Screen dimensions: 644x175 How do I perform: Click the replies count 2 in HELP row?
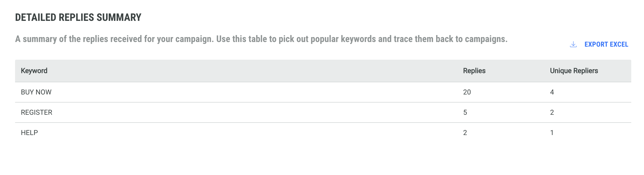tap(465, 133)
